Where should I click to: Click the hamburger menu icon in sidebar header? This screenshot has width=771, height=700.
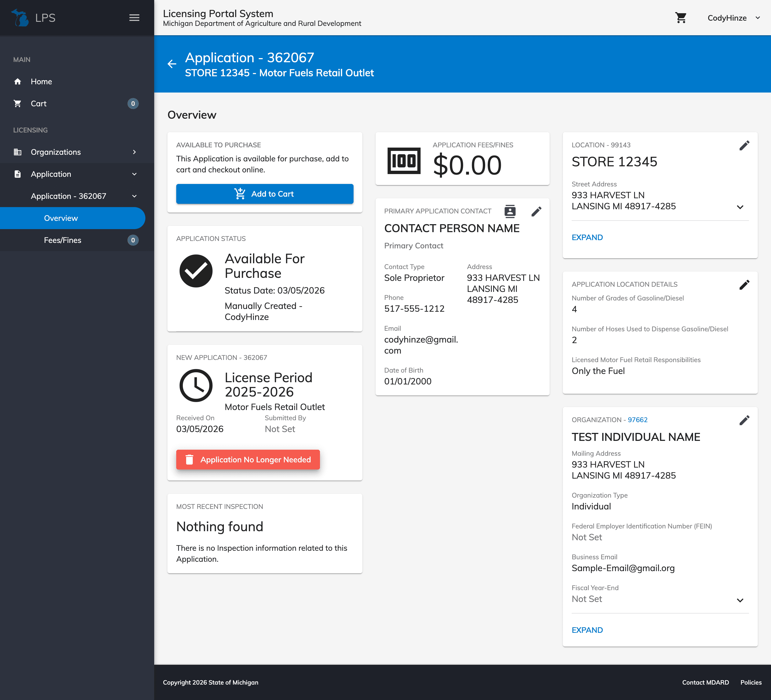pyautogui.click(x=134, y=18)
